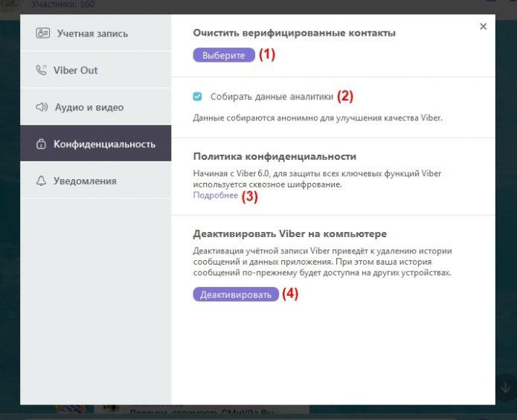The height and width of the screenshot is (420, 517).
Task: Click the sender avatar in the chat below
Action: (x=110, y=410)
